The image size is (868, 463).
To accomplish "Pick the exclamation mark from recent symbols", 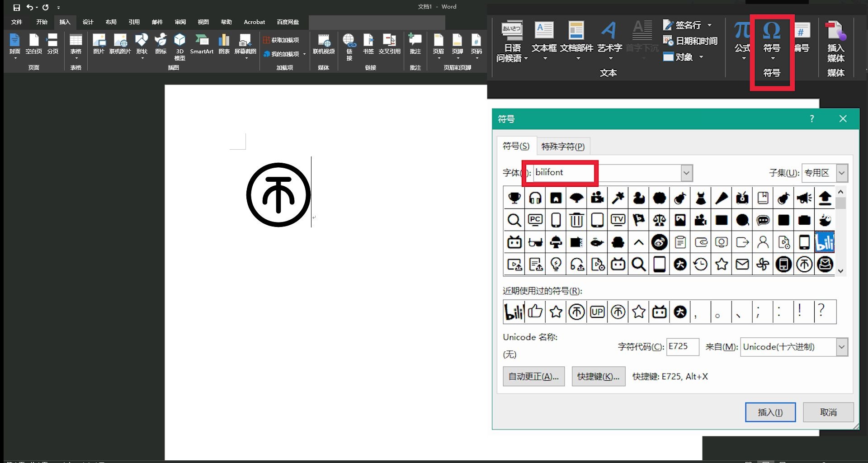I will pos(800,312).
